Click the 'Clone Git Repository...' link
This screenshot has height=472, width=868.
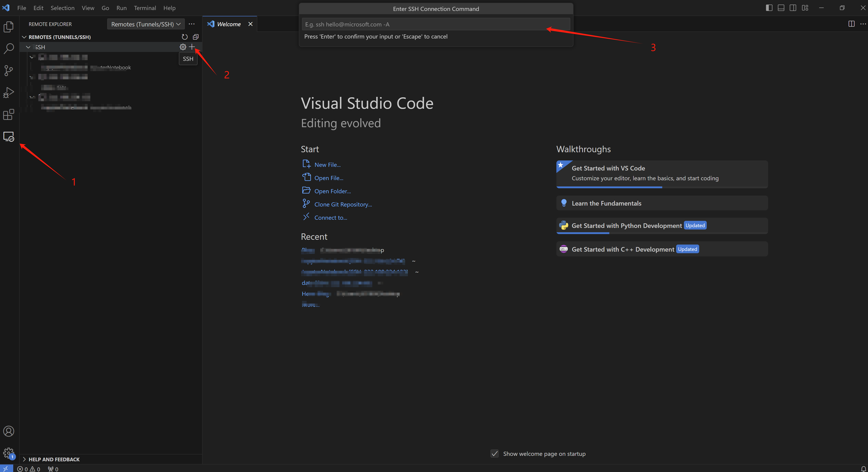[343, 204]
